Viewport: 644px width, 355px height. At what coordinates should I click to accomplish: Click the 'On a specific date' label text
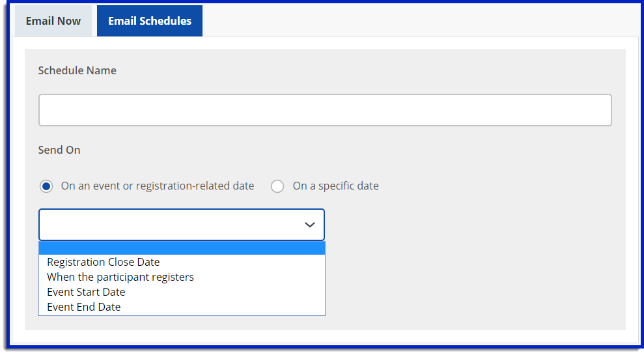(x=335, y=186)
